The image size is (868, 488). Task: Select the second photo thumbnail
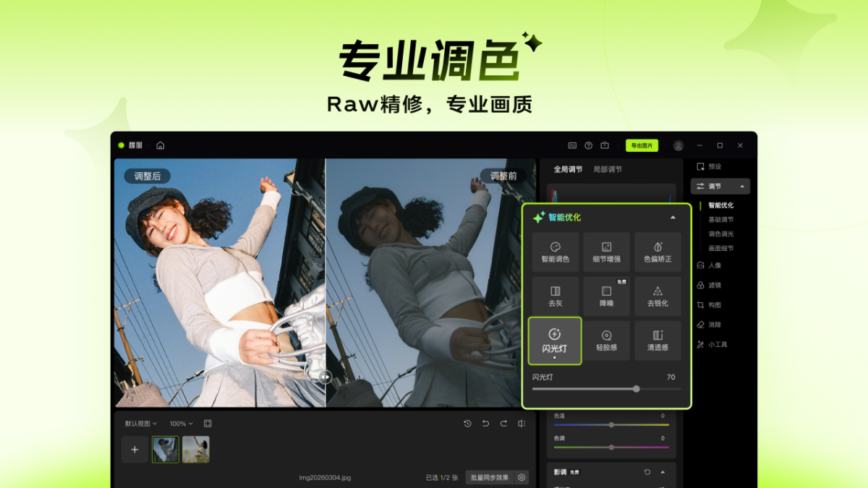[196, 450]
